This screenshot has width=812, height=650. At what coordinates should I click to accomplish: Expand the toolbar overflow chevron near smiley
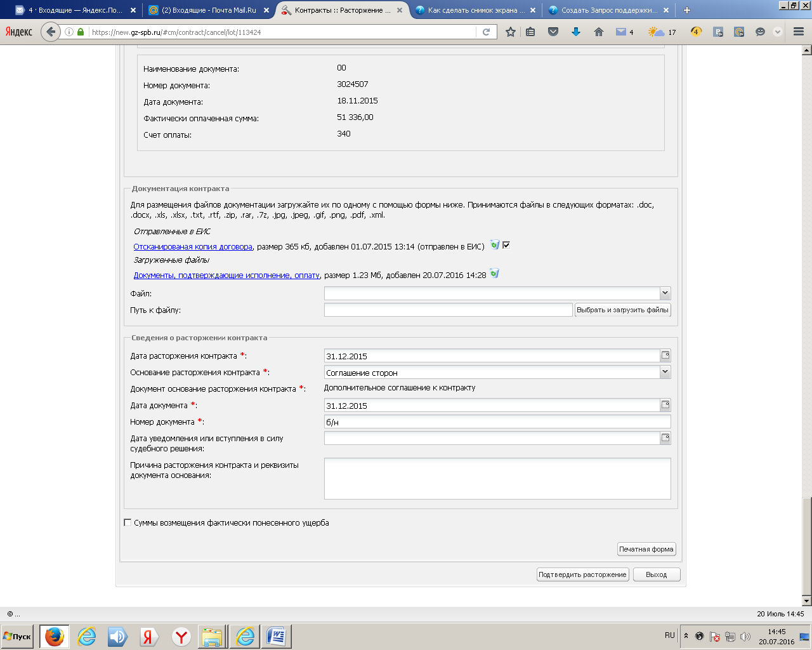[778, 32]
